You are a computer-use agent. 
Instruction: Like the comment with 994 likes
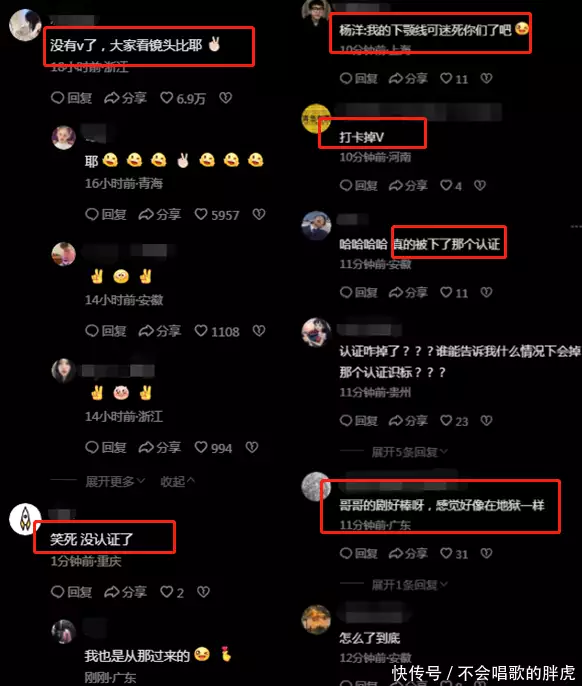click(213, 448)
